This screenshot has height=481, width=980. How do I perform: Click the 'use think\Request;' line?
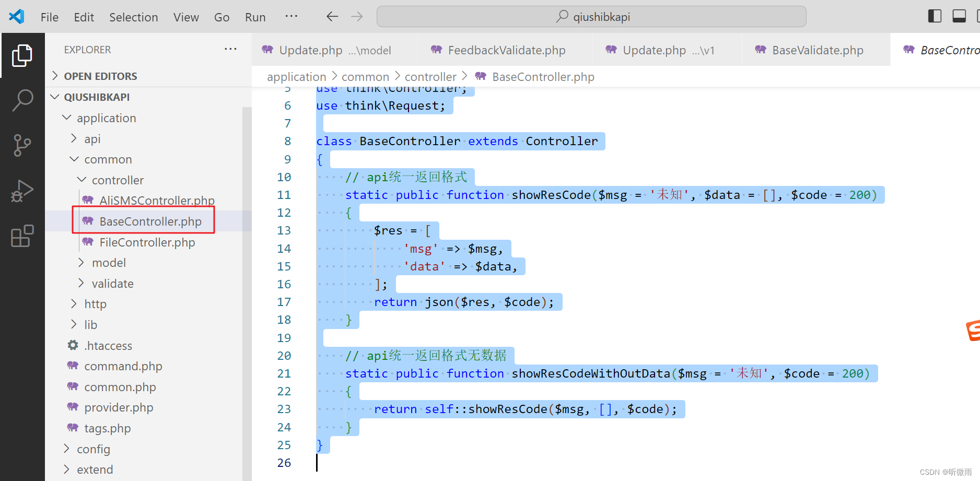pyautogui.click(x=381, y=105)
